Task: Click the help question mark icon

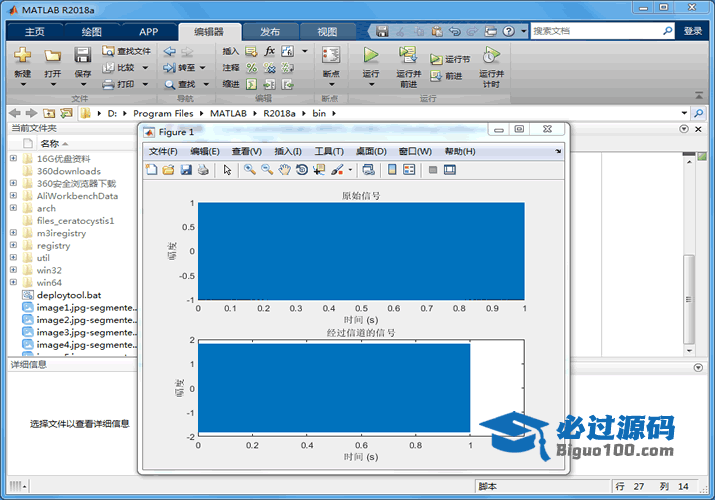Action: (x=508, y=31)
